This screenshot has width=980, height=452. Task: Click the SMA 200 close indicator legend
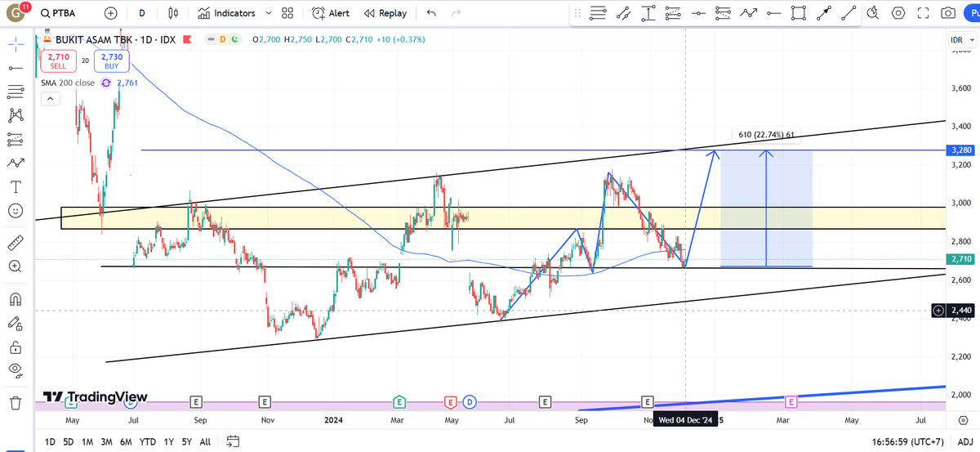tap(69, 83)
